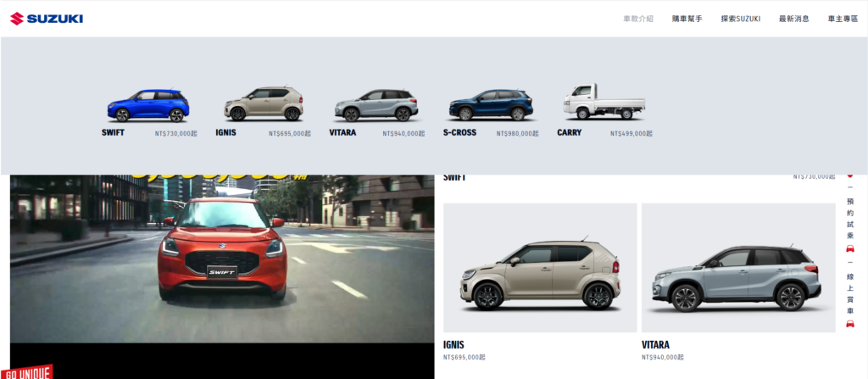The width and height of the screenshot is (868, 379).
Task: Click the NT$499,000起 price beside CARRY
Action: coord(632,133)
